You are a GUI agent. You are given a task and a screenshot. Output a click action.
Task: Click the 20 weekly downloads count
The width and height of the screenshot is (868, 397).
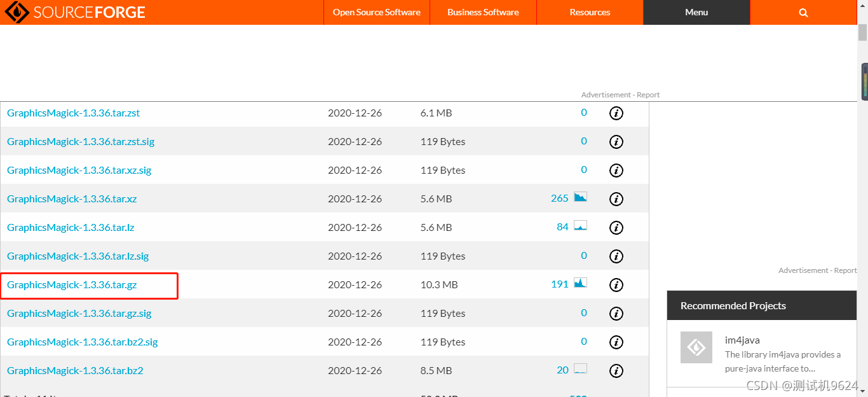tap(562, 370)
